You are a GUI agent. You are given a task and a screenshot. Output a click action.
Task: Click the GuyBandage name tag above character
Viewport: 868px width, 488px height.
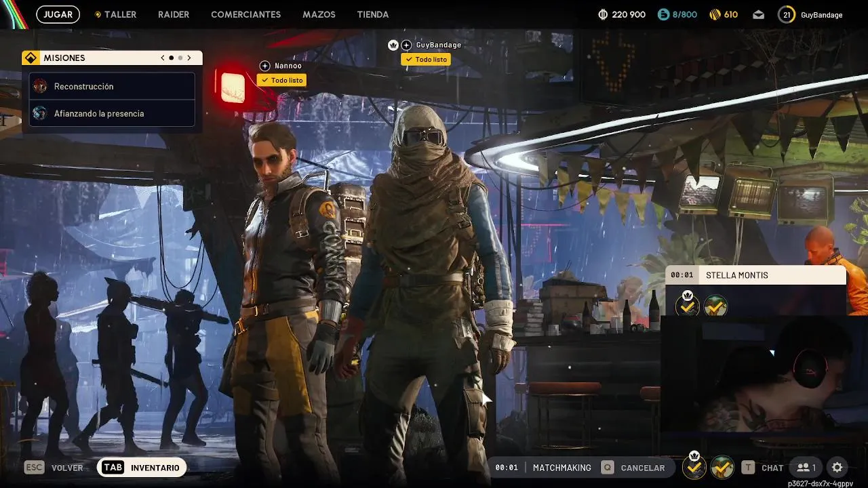coord(439,45)
